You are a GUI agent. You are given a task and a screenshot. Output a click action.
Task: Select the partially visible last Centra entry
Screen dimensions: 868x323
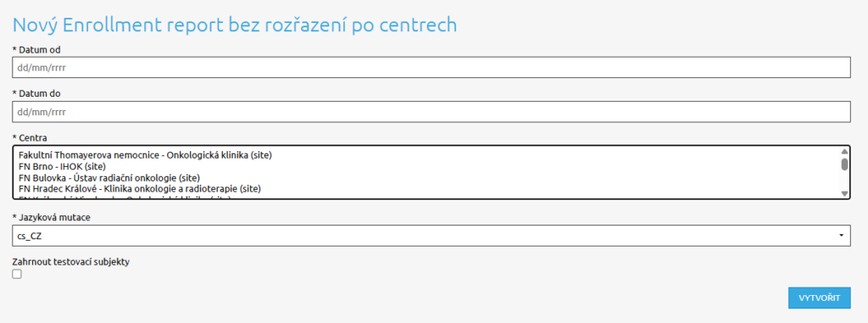coord(124,197)
